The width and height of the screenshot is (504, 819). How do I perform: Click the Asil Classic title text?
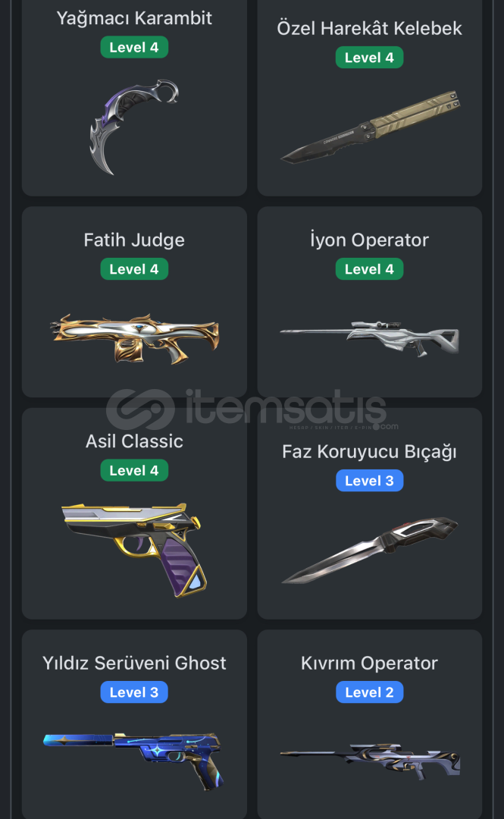click(x=134, y=441)
